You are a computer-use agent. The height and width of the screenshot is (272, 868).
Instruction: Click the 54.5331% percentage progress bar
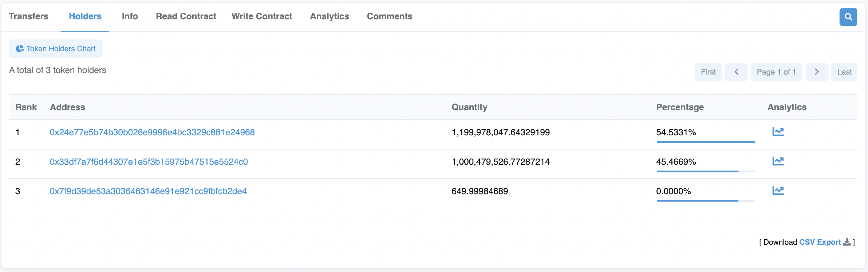pos(706,142)
